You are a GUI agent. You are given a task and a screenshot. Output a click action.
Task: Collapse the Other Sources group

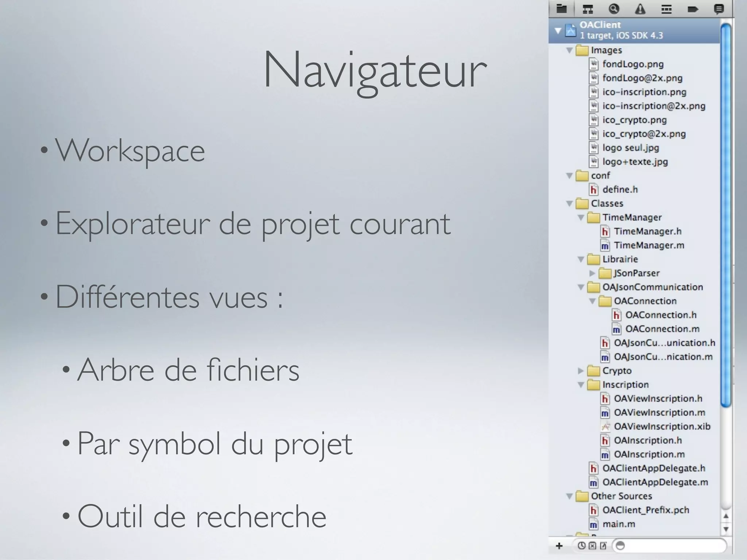point(569,496)
